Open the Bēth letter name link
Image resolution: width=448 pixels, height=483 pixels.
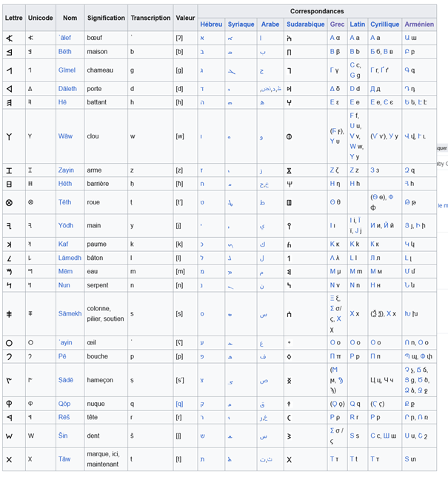coord(65,52)
